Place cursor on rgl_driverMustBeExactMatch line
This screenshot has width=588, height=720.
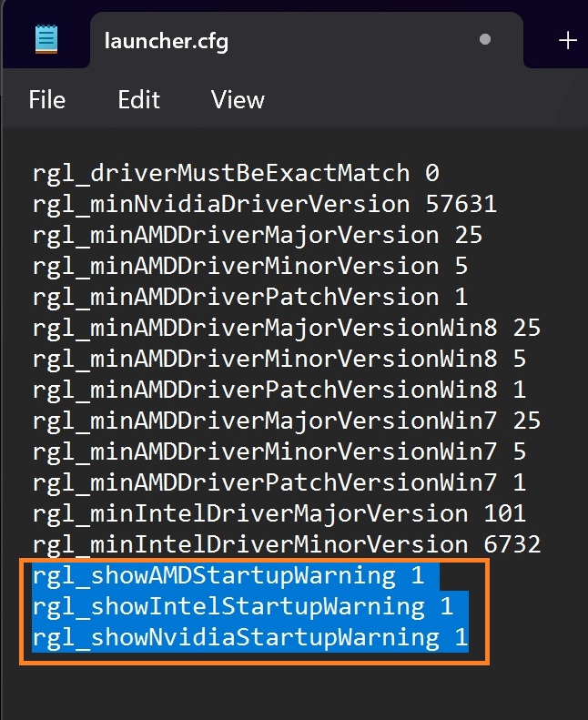(236, 173)
